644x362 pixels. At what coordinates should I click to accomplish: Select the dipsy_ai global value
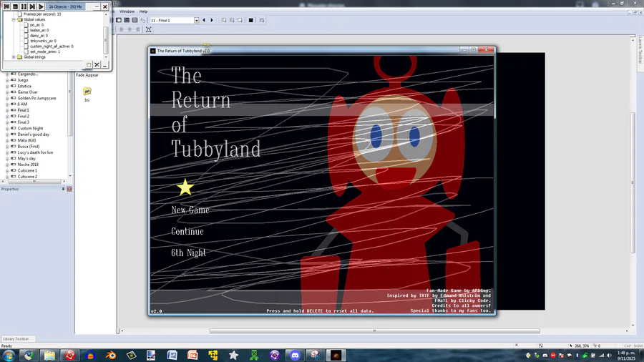click(39, 35)
